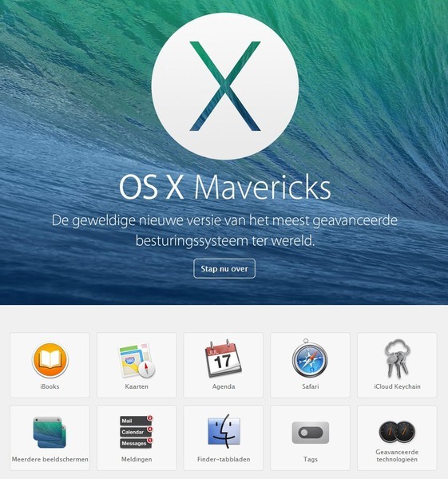Open the Meldingen notifications icon
Image resolution: width=448 pixels, height=479 pixels.
pos(137,432)
